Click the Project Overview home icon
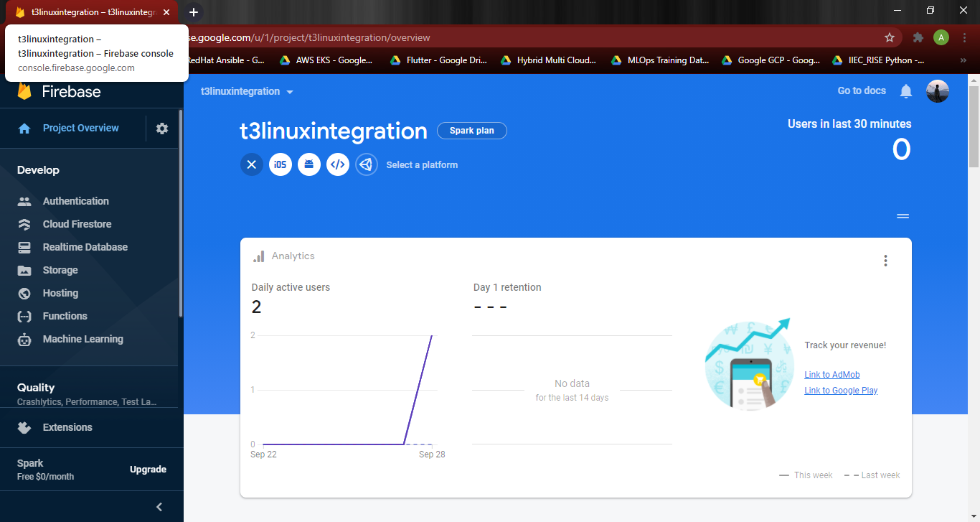 (24, 128)
